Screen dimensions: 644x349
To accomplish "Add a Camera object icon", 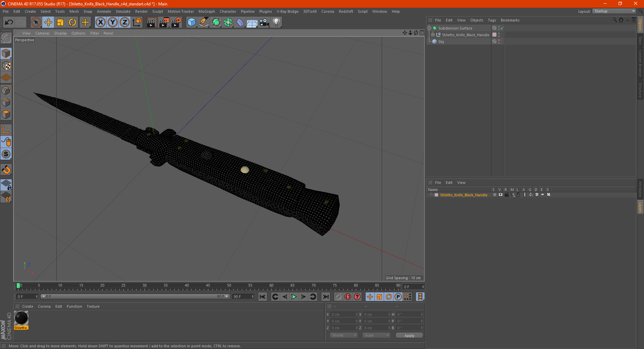I will click(x=264, y=22).
